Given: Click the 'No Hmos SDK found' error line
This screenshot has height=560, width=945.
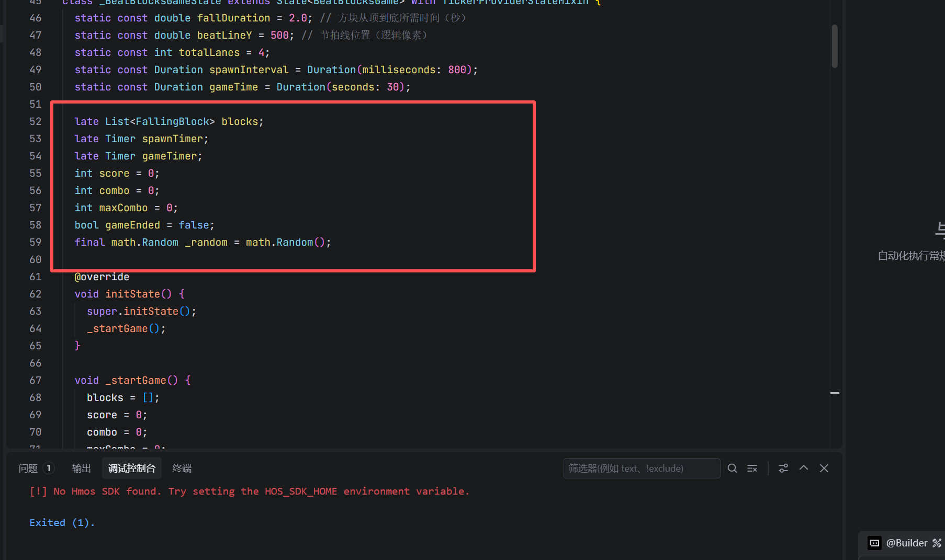Looking at the screenshot, I should [250, 491].
